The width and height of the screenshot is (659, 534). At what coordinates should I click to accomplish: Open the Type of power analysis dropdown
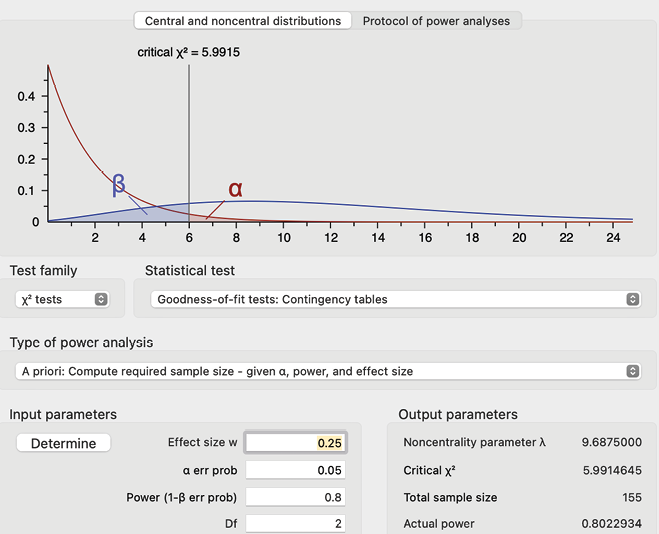(x=329, y=371)
